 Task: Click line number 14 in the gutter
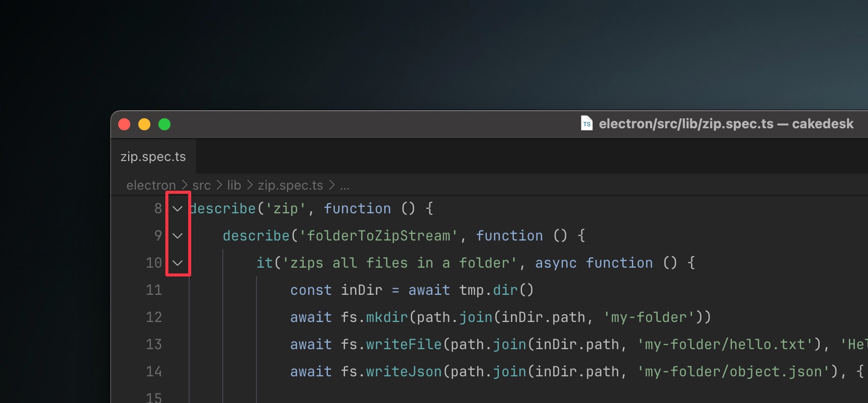pos(154,371)
